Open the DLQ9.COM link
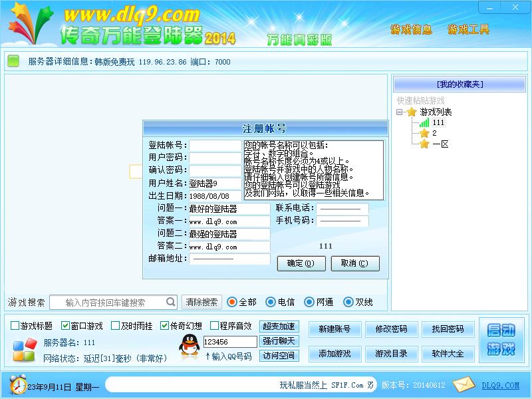This screenshot has width=532, height=399. coord(501,386)
